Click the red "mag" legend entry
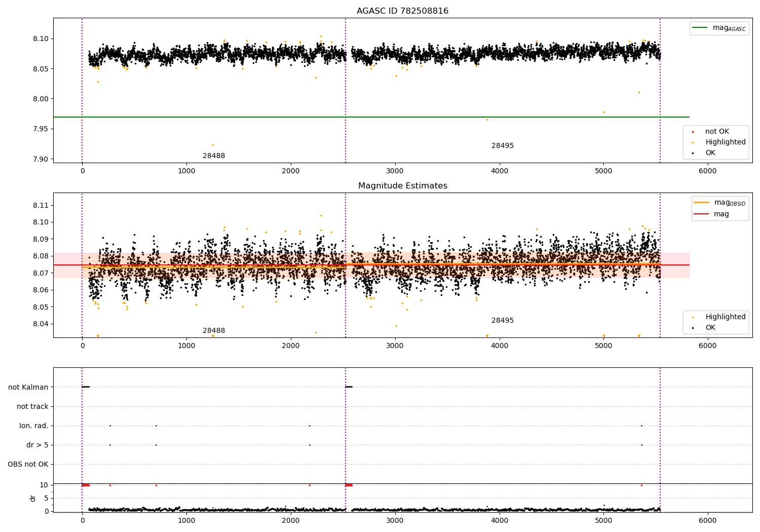The image size is (760, 532). (x=712, y=214)
